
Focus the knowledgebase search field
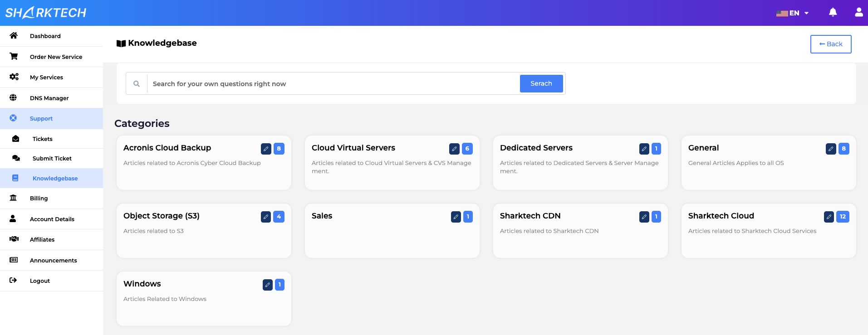[x=333, y=84]
